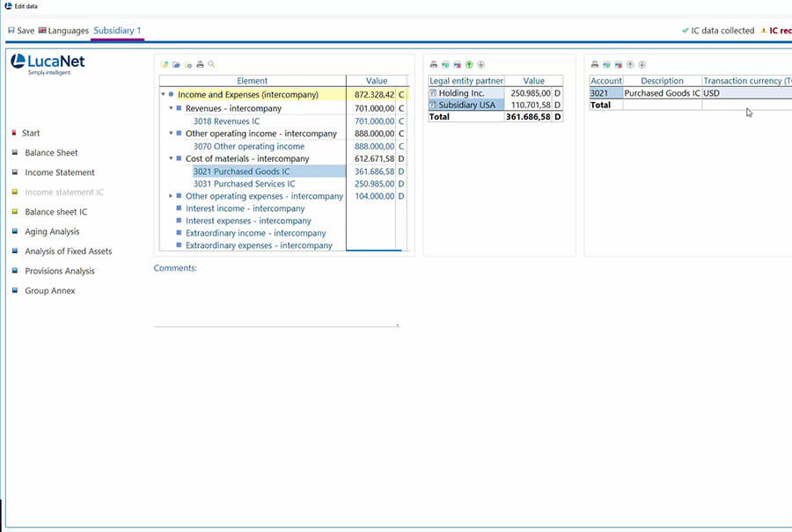Go to Analysis of Fixed Assets
Viewport: 792px width, 532px height.
tap(68, 251)
